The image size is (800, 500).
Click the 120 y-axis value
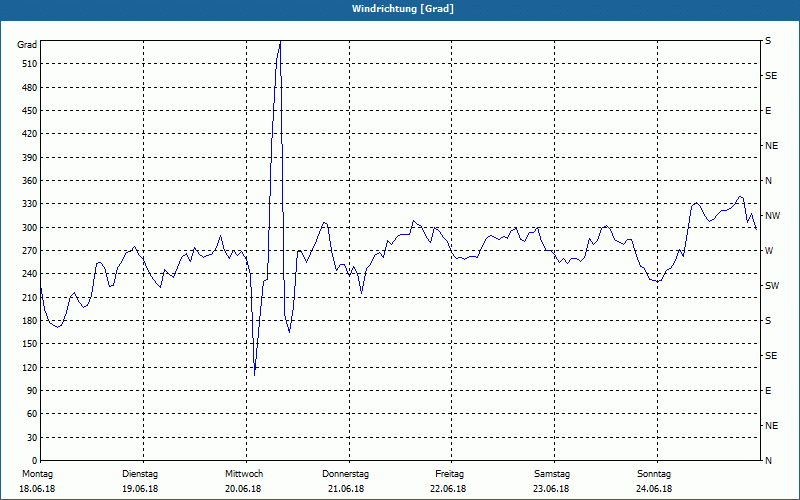tap(30, 368)
